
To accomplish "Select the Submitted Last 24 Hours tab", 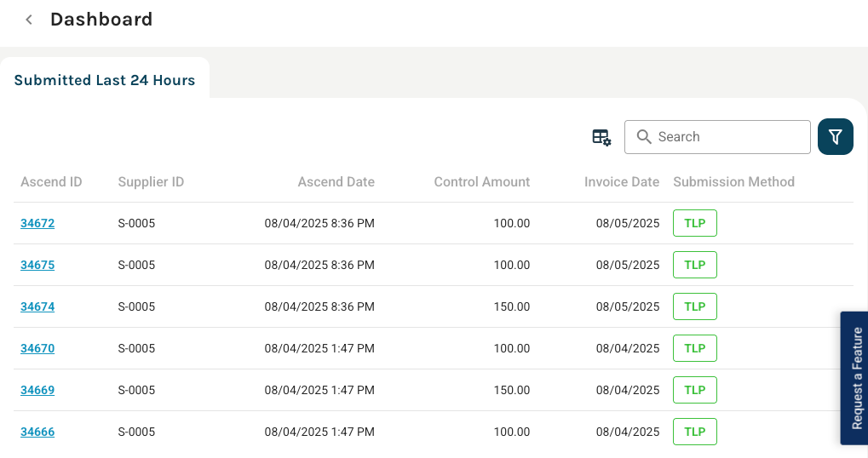I will pos(105,81).
